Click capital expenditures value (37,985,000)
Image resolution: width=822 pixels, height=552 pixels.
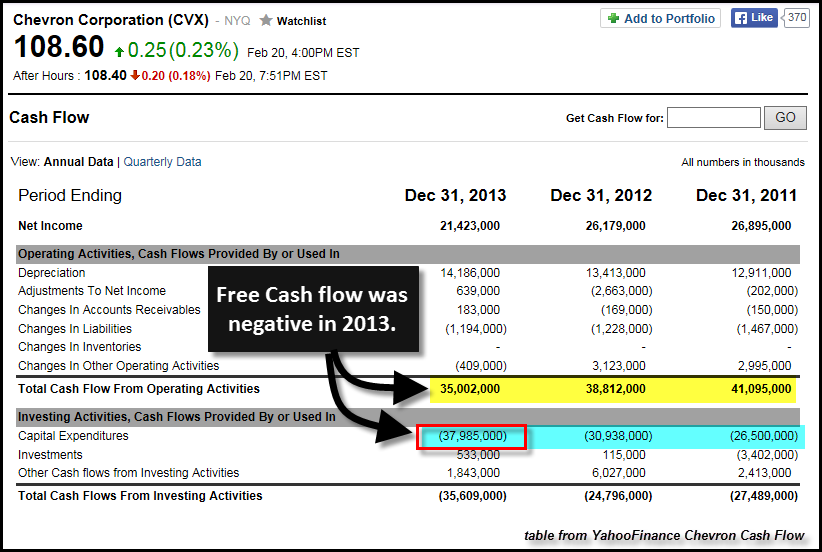472,436
